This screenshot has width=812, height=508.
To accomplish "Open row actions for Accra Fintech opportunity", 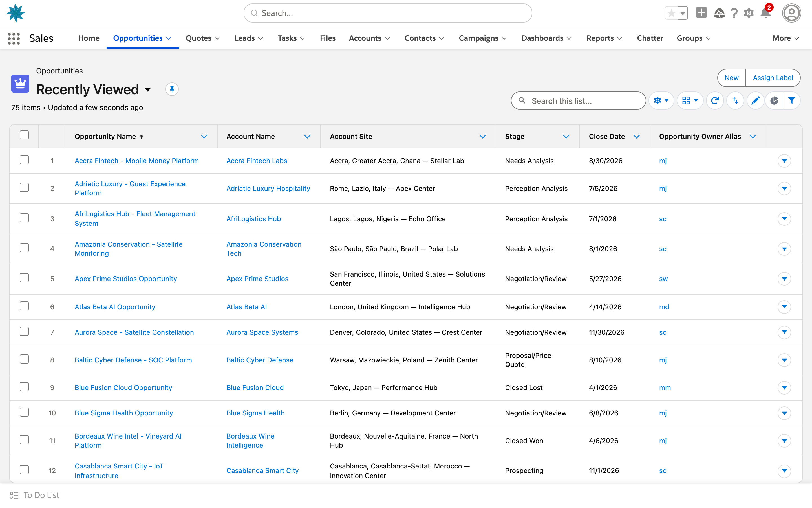I will click(784, 161).
